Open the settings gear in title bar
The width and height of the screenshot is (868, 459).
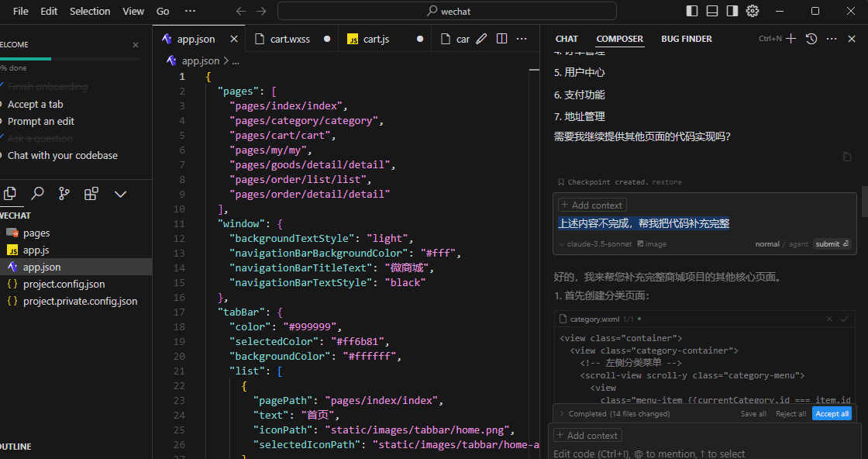tap(752, 11)
